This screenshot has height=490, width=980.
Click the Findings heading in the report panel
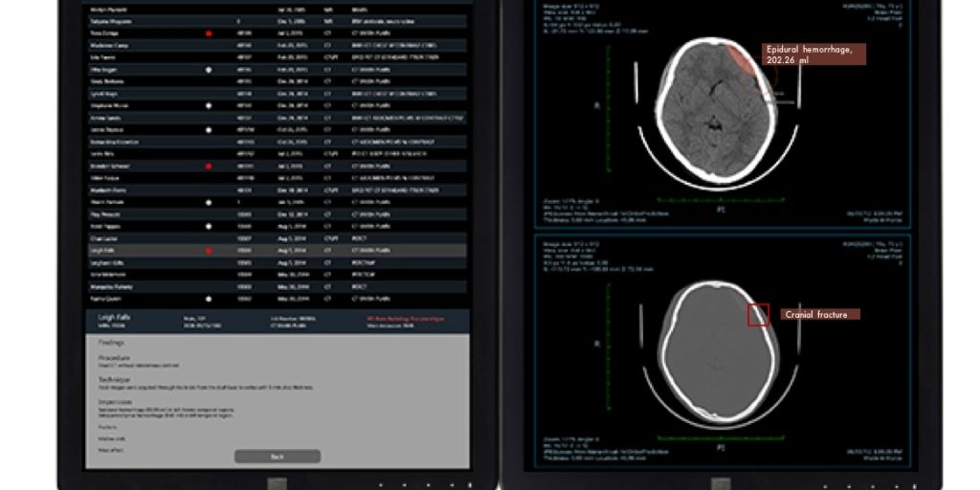pyautogui.click(x=111, y=342)
